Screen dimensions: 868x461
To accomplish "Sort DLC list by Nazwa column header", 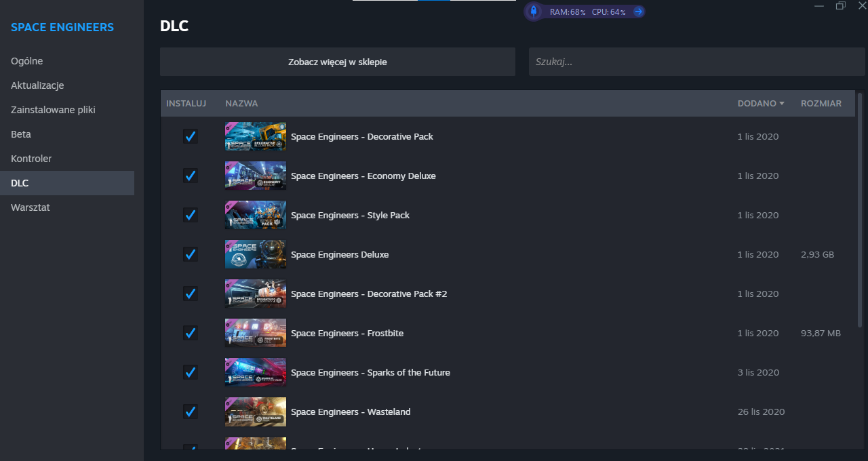I will 241,104.
